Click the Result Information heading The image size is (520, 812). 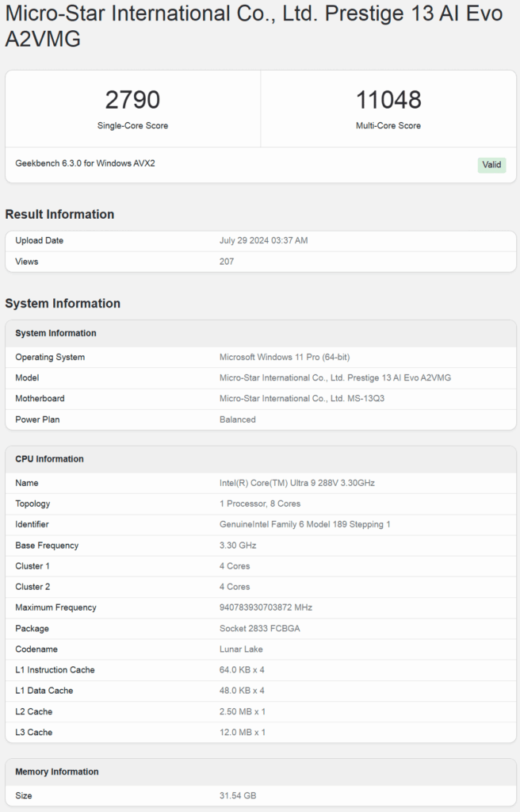point(59,214)
